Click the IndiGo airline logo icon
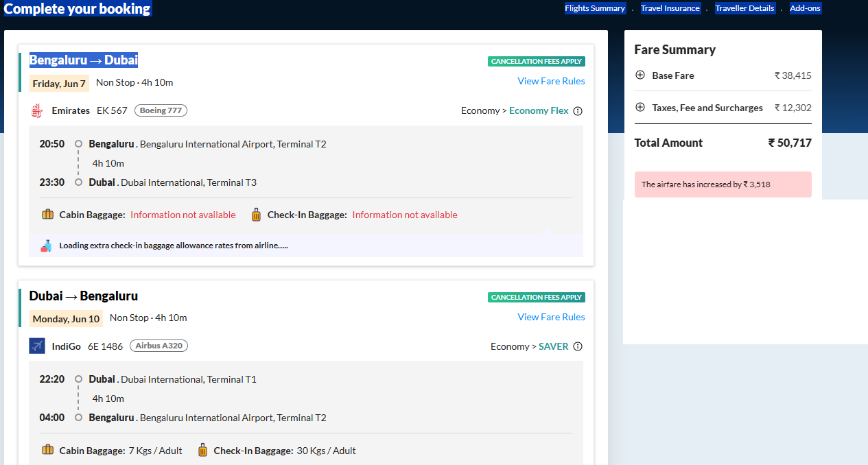Image resolution: width=868 pixels, height=465 pixels. (x=37, y=346)
